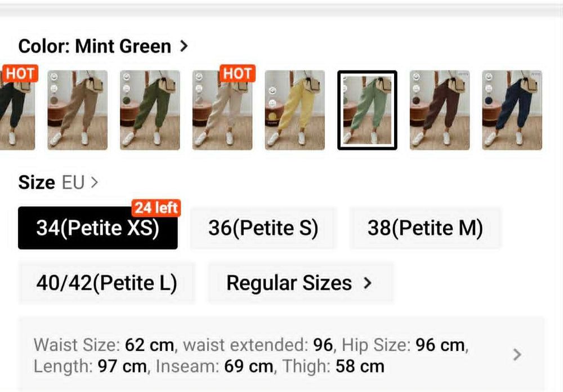Select the navy blue pants swatch
The image size is (563, 392).
point(512,110)
